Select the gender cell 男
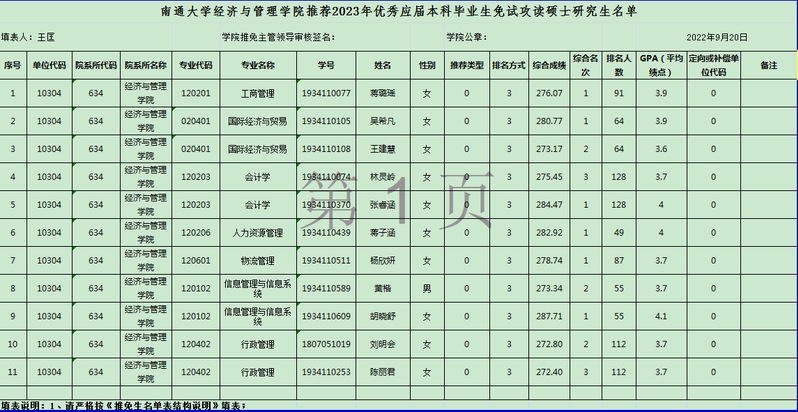 [428, 289]
